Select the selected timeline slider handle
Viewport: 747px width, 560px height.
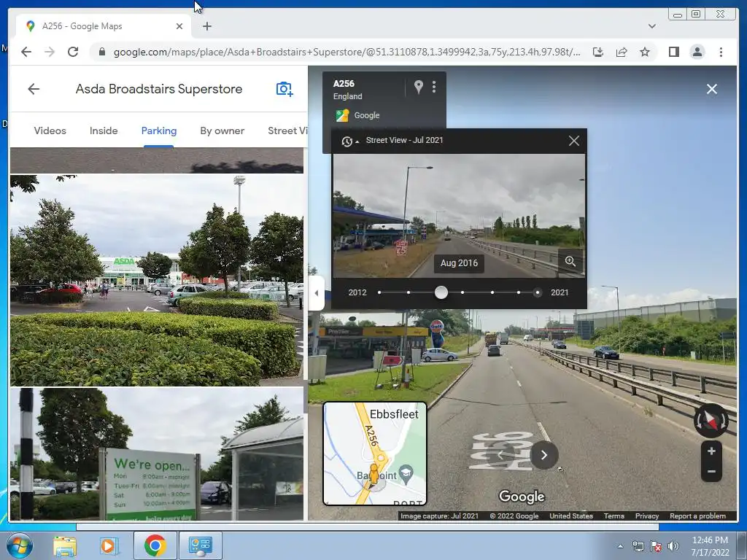click(x=441, y=292)
